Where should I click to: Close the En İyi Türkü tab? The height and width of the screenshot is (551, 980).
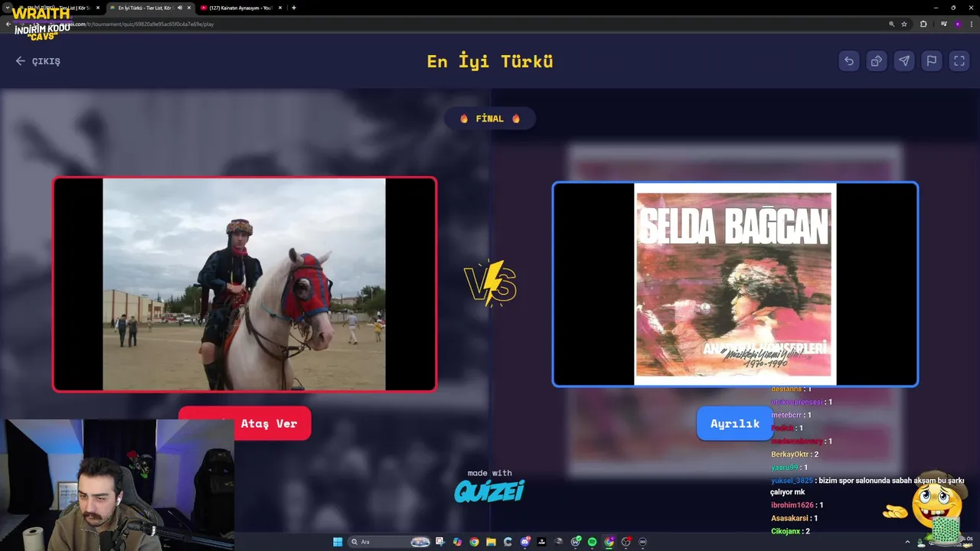[189, 8]
